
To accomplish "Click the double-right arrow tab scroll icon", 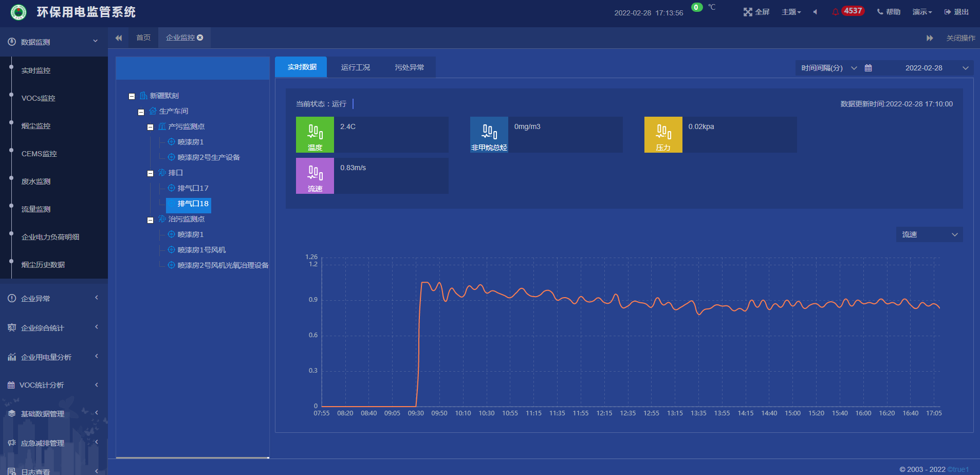I will click(930, 38).
